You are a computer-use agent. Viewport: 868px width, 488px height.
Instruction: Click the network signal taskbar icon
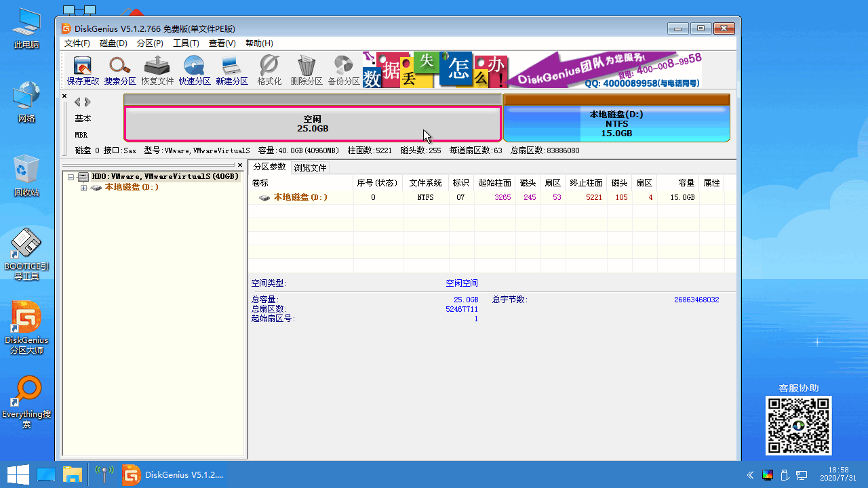tap(104, 474)
